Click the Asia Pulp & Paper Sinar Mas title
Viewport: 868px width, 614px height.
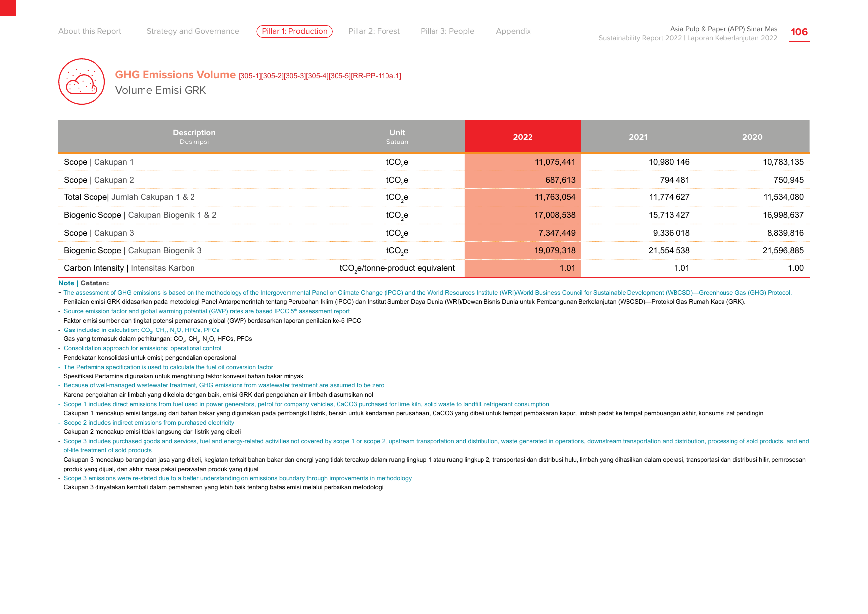(x=723, y=29)
